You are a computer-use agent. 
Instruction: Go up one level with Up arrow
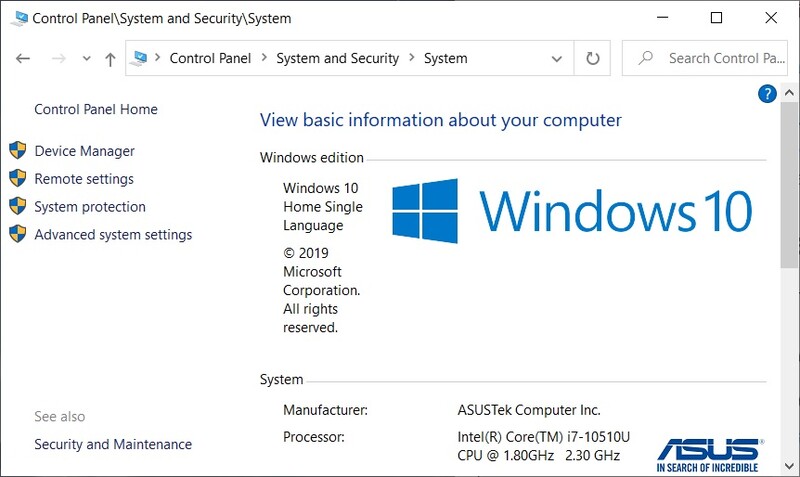point(110,59)
